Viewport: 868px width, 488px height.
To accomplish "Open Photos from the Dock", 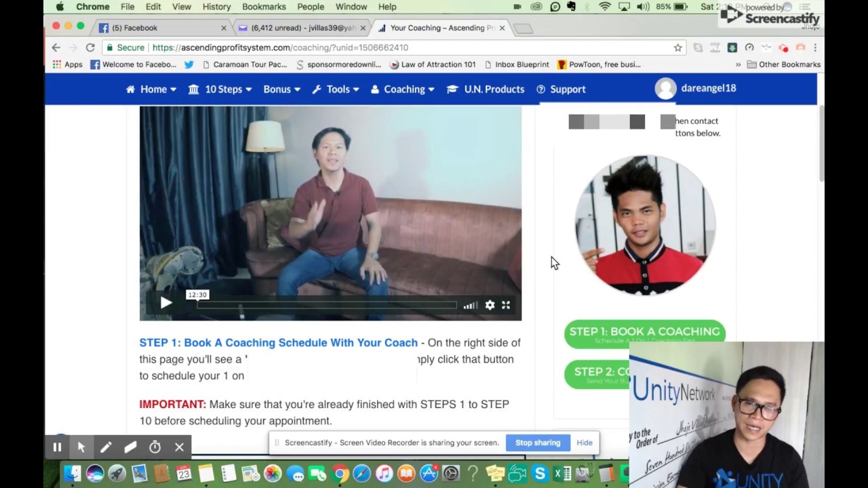I will tap(273, 474).
